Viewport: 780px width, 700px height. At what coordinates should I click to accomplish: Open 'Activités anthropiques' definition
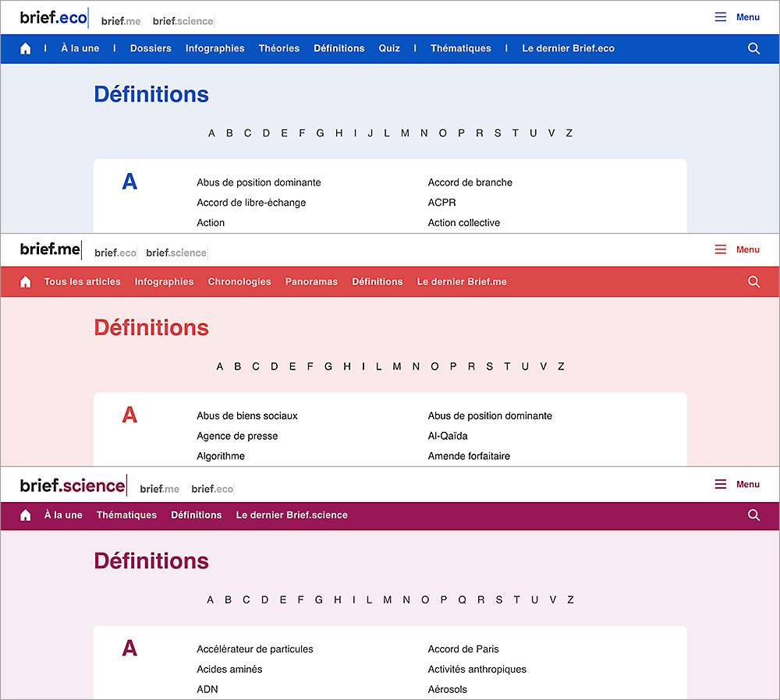(477, 670)
